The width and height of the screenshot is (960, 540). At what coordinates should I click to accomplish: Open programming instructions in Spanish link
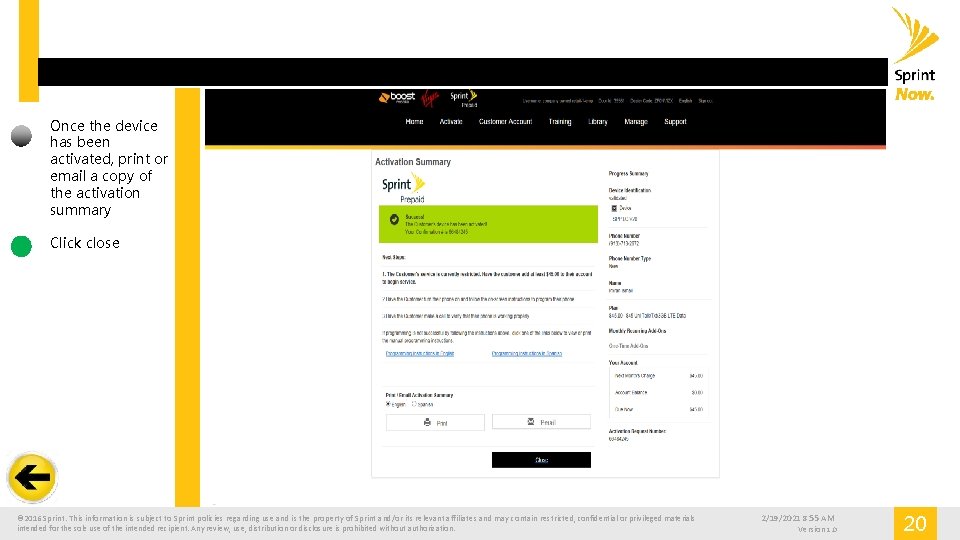pyautogui.click(x=527, y=353)
